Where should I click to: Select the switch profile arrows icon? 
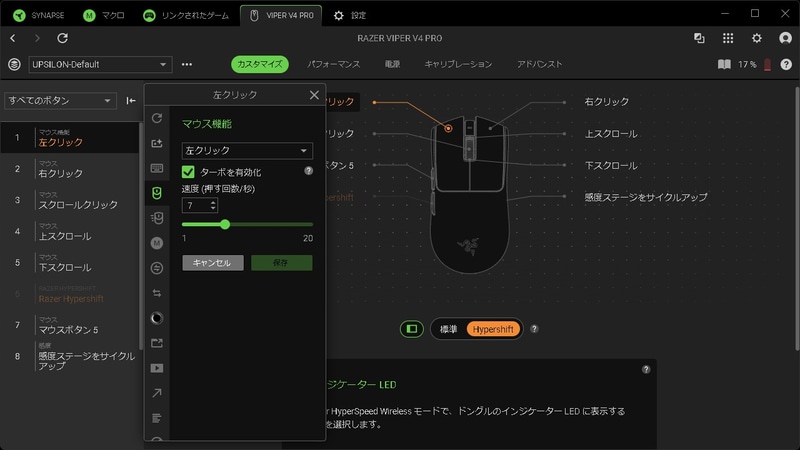(157, 293)
